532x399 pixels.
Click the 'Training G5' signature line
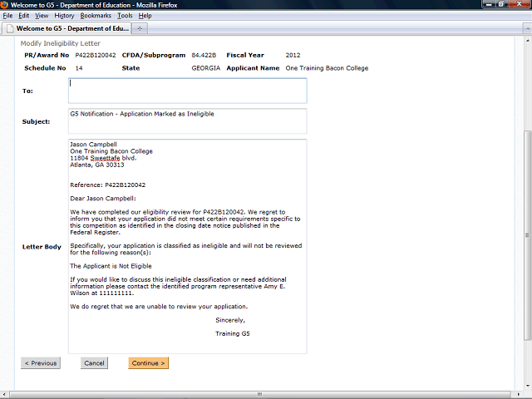(233, 333)
